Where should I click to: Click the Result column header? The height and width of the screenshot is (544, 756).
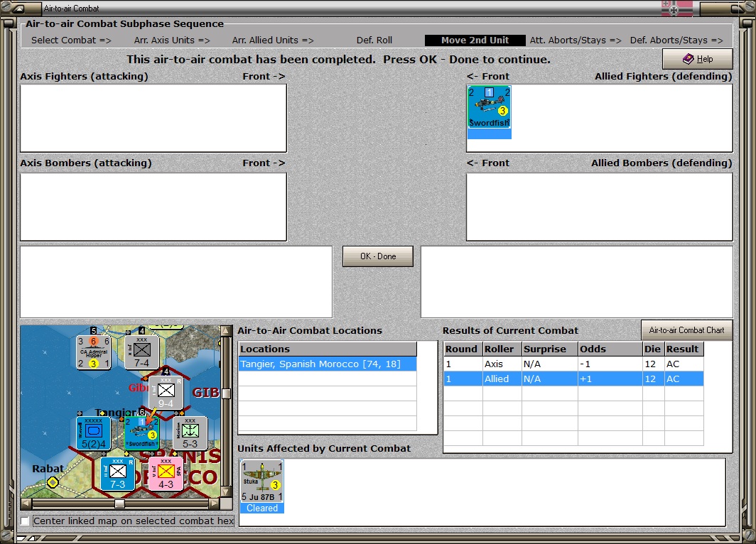pyautogui.click(x=684, y=349)
